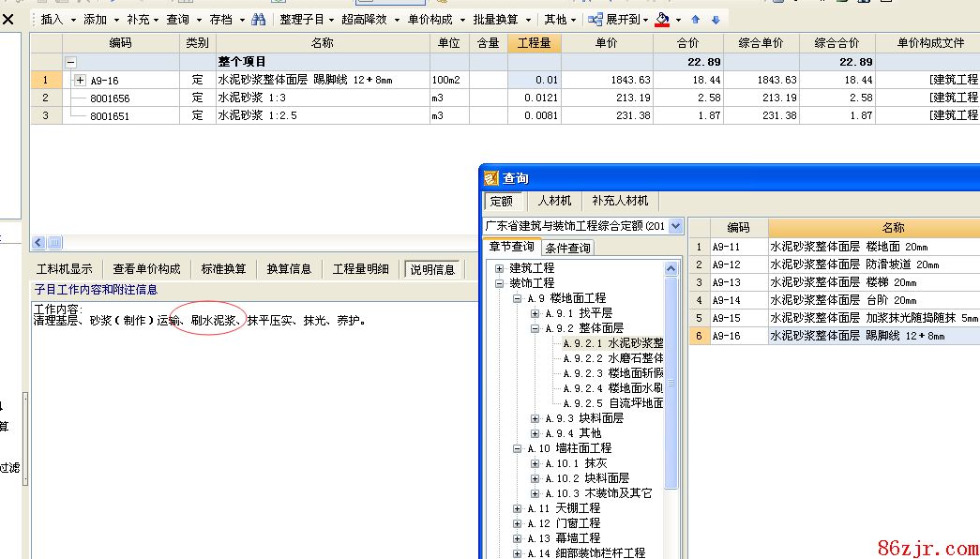Viewport: 980px width, 559px height.
Task: Open the 广东省建筑与装饰工程综合定额 dropdown
Action: [x=675, y=226]
